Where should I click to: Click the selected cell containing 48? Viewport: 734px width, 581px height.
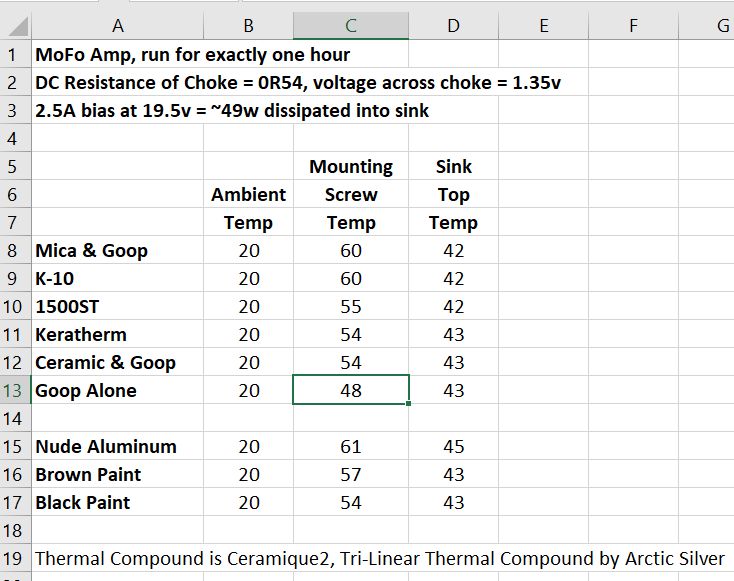tap(351, 390)
